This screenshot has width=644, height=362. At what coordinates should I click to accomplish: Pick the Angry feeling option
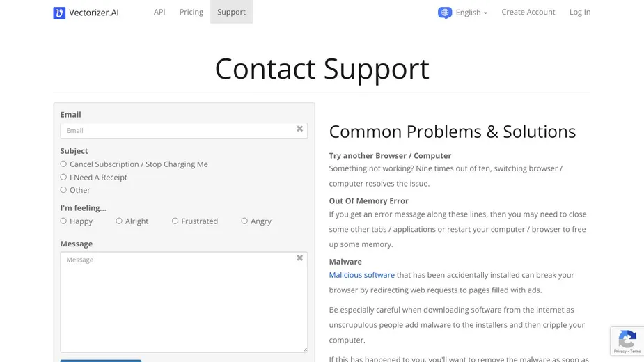(x=244, y=221)
